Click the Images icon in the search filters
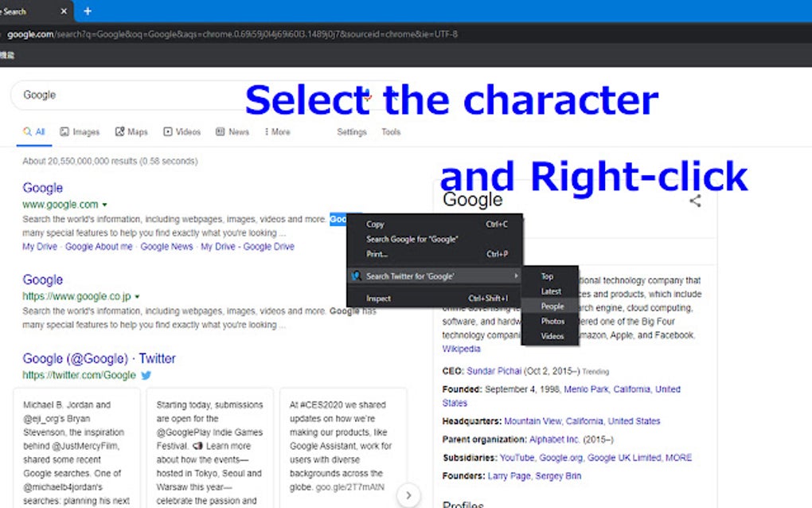This screenshot has height=508, width=812. 65,131
